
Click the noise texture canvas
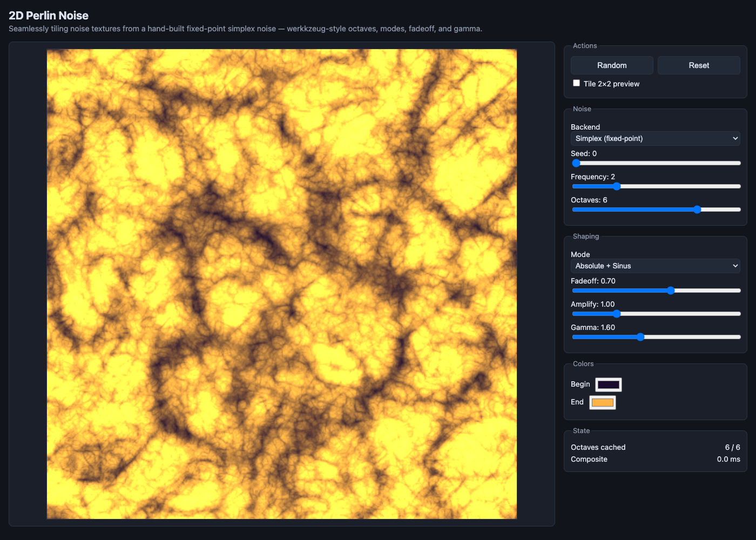pos(282,284)
